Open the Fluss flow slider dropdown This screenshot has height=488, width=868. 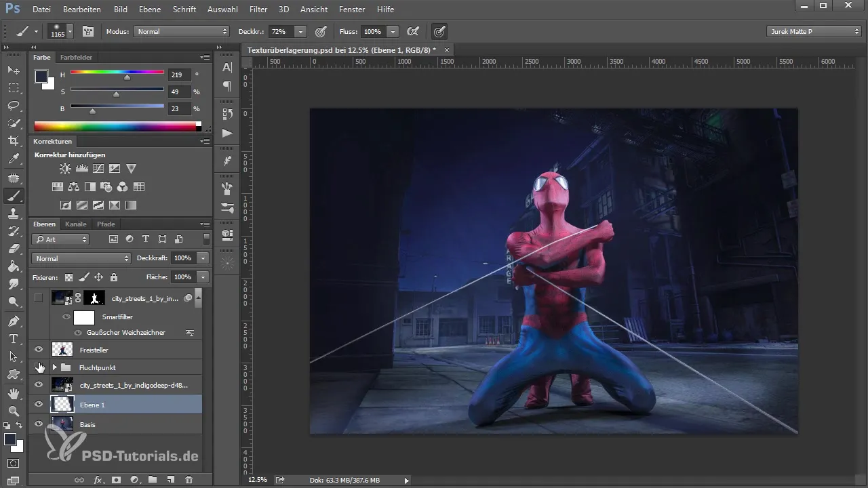click(x=393, y=31)
